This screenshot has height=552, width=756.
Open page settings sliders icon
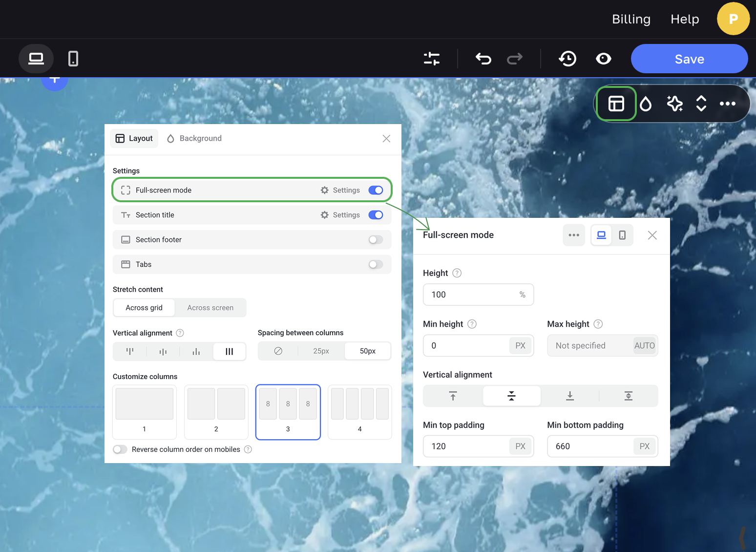(432, 59)
